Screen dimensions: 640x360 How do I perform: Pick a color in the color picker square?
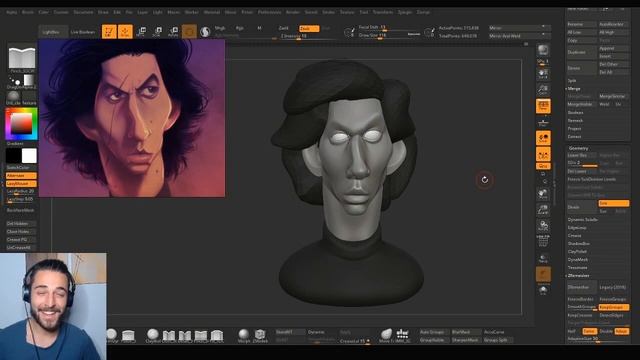coord(21,124)
